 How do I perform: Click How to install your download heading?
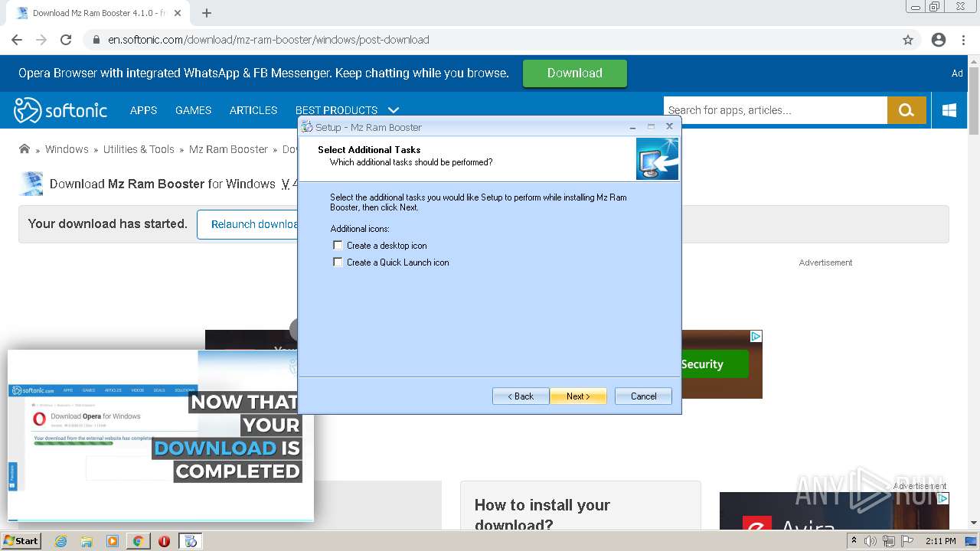pos(542,514)
